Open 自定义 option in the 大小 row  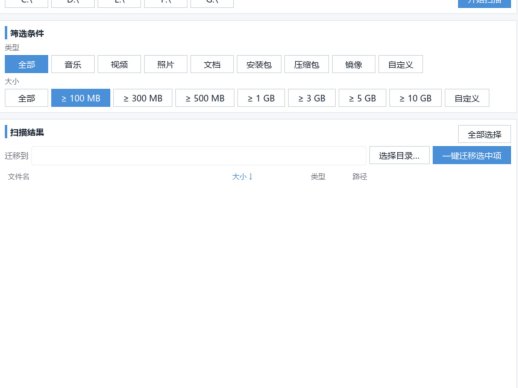(467, 98)
